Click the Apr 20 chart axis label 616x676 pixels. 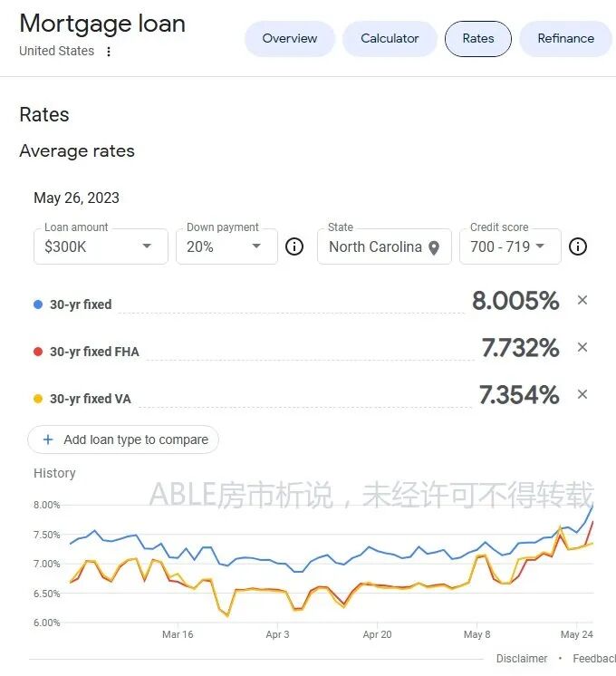coord(377,634)
